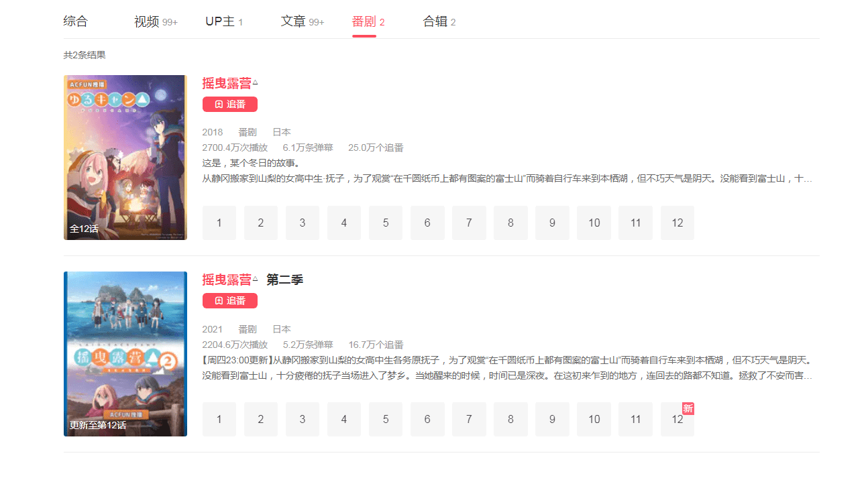Play episode 9 of 2018 season

coord(553,223)
